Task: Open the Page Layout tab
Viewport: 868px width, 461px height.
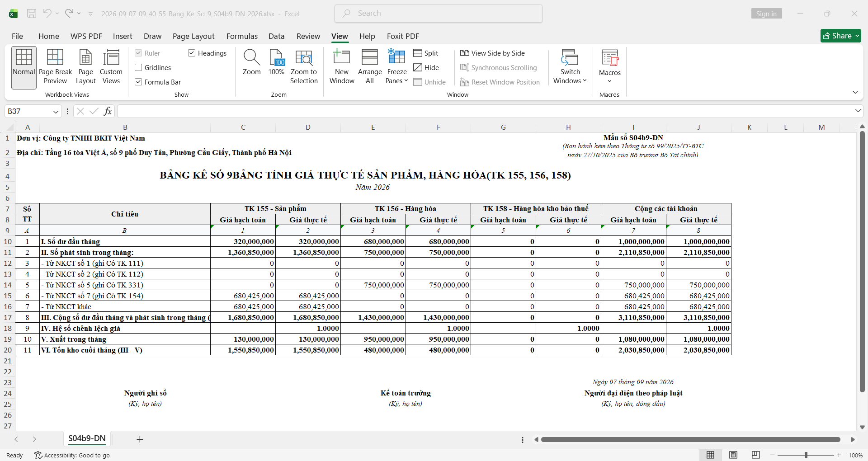Action: click(x=193, y=36)
